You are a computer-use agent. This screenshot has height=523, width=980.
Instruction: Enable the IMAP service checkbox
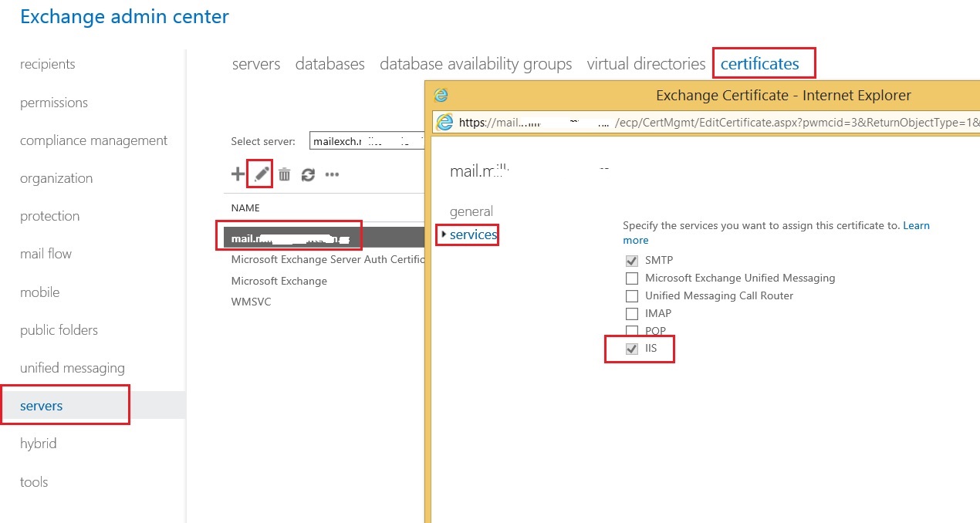[632, 313]
